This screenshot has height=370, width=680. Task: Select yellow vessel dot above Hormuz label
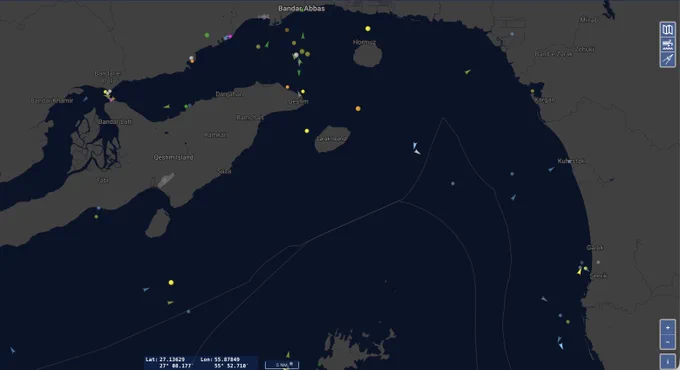point(368,29)
